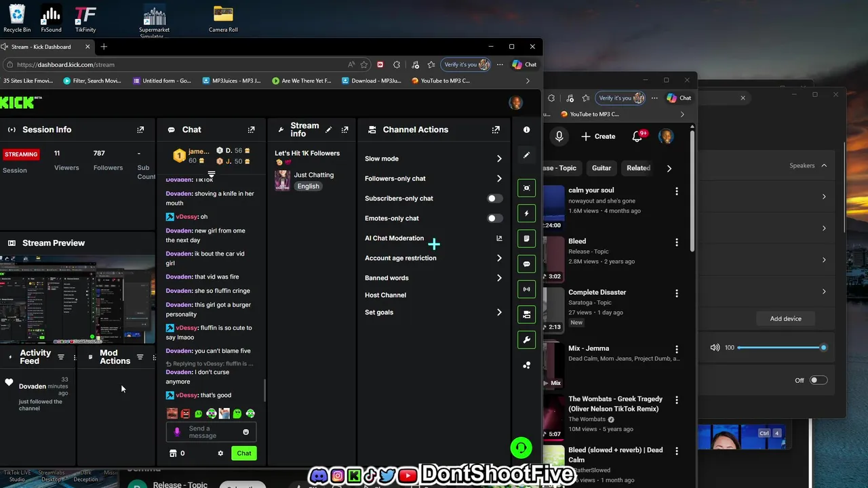Pop out the Session Info panel

(140, 129)
